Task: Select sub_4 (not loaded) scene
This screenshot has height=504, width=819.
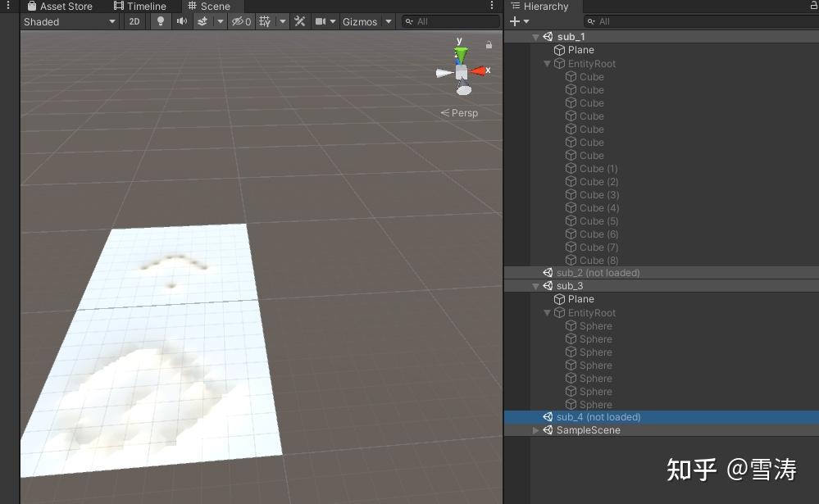Action: pos(662,417)
